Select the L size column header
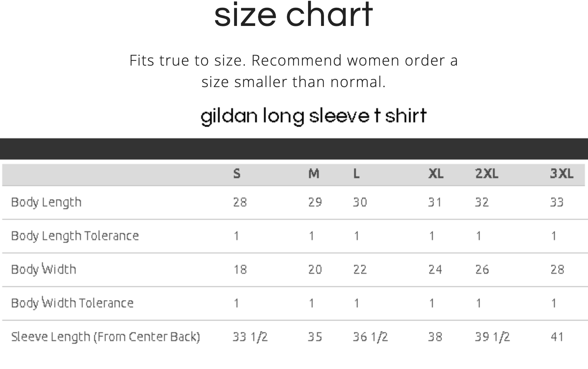Viewport: 588px width, 369px height. click(356, 173)
